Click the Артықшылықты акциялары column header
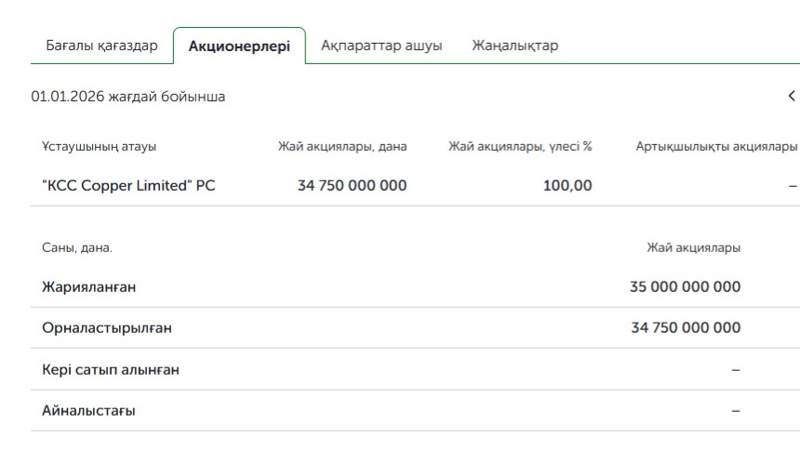Image resolution: width=800 pixels, height=450 pixels. point(716,146)
